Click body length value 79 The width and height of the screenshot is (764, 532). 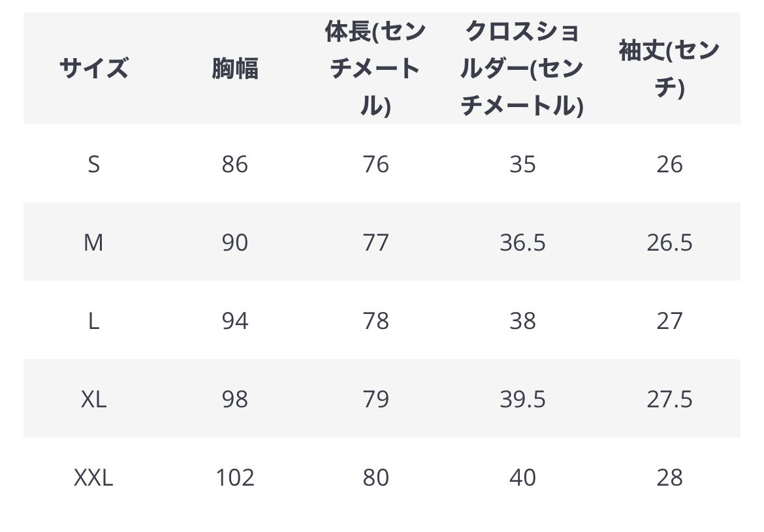(x=375, y=399)
